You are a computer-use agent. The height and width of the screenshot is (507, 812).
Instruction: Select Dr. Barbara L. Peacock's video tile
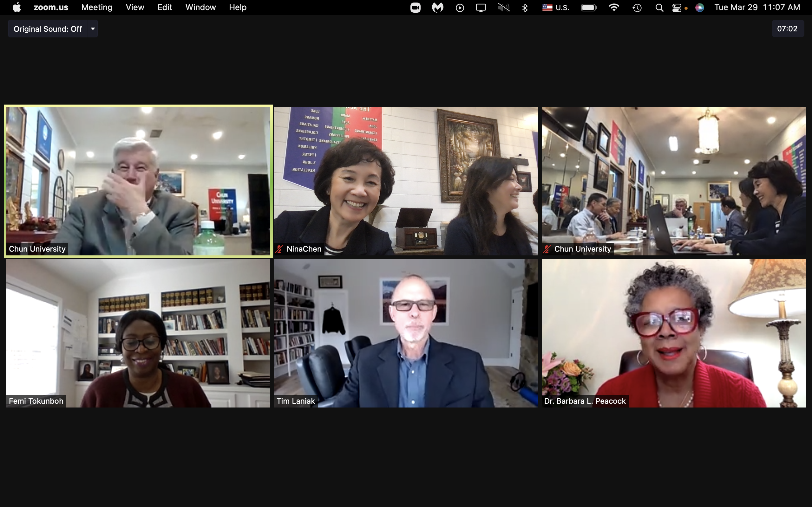point(673,333)
